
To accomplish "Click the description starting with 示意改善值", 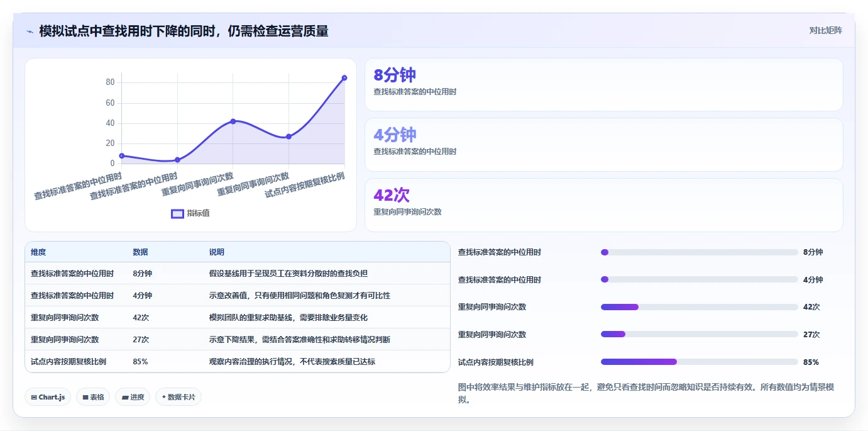I will 300,296.
